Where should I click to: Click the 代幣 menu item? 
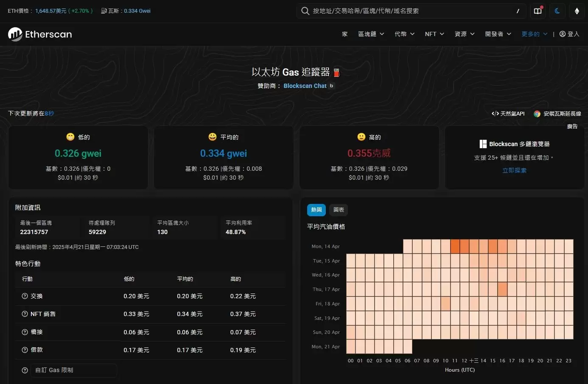click(x=404, y=34)
